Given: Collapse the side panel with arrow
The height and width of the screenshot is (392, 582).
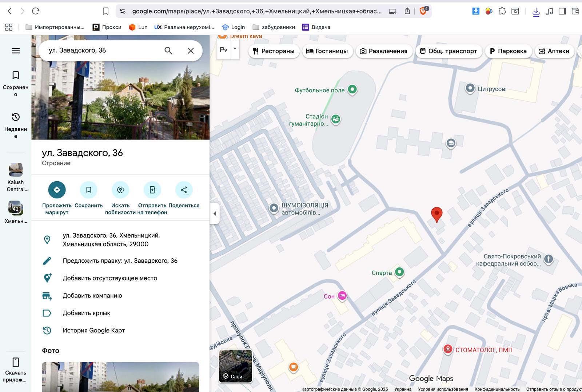Looking at the screenshot, I should [x=215, y=214].
